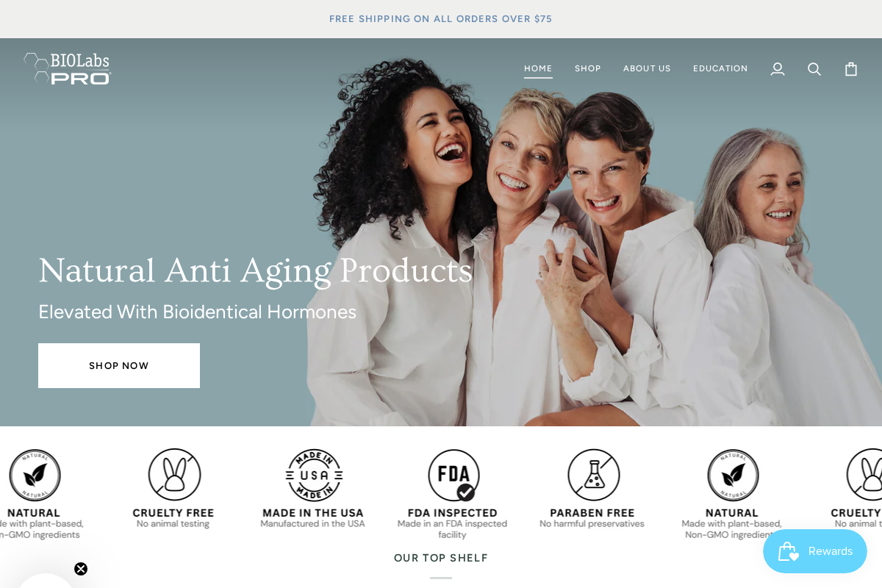The image size is (882, 588).
Task: Click the Cruelty Free rabbit icon
Action: 174,475
